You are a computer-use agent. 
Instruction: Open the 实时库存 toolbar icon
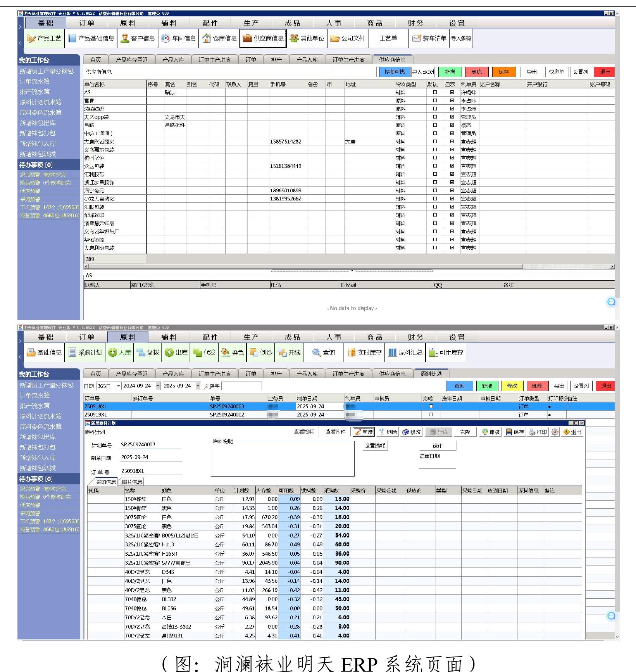click(364, 352)
